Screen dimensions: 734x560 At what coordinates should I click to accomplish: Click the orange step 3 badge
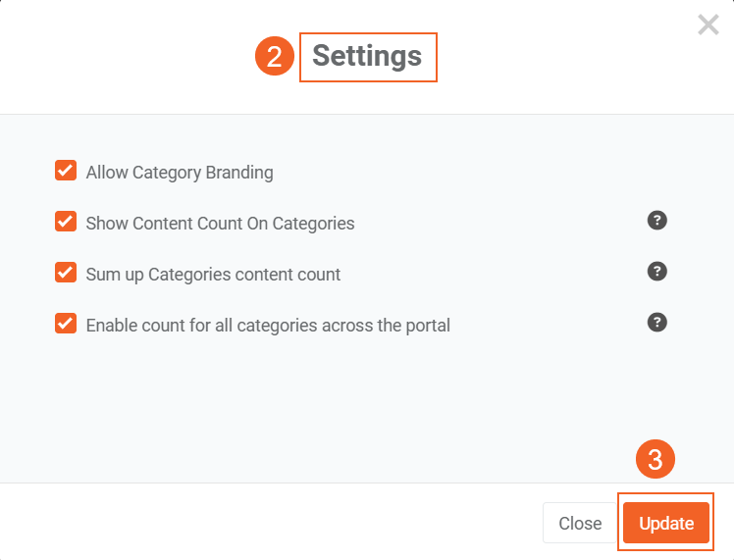(656, 460)
